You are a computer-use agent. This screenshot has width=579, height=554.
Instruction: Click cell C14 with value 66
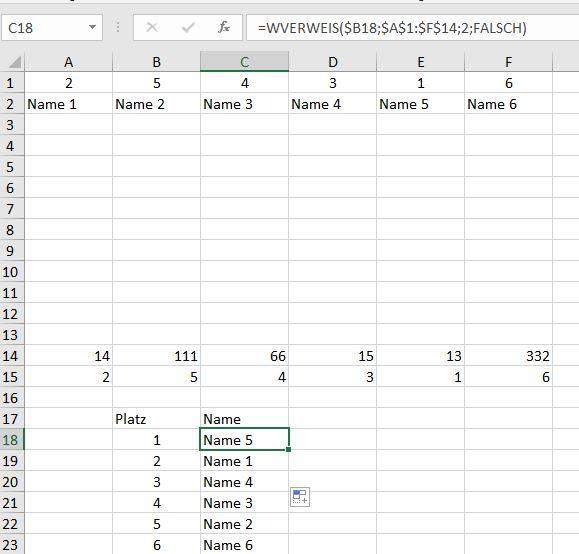244,356
